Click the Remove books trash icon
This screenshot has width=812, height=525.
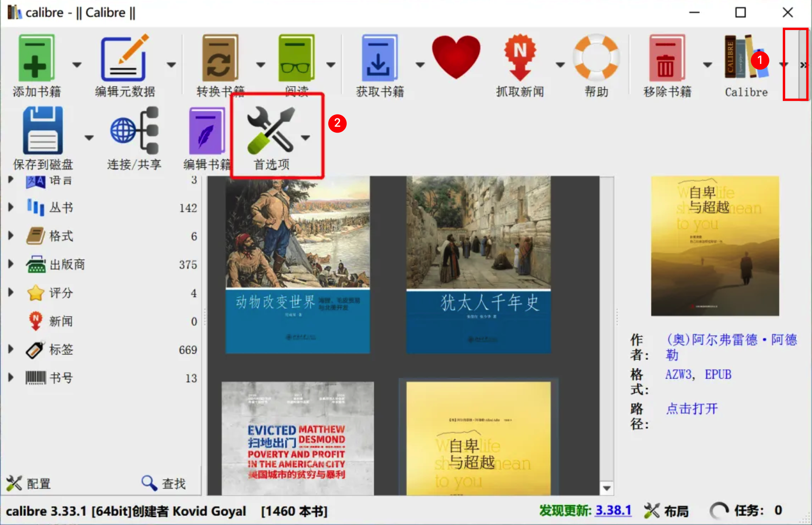[x=667, y=58]
